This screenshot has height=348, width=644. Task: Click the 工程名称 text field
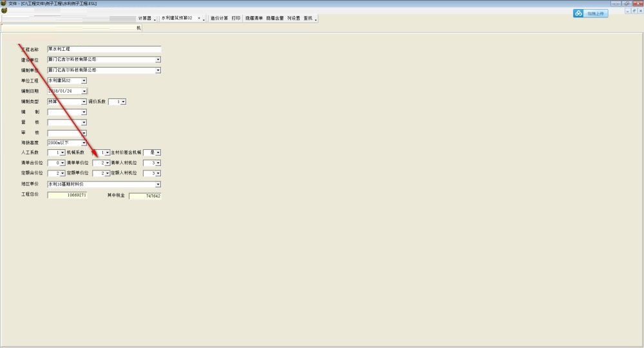(x=104, y=50)
